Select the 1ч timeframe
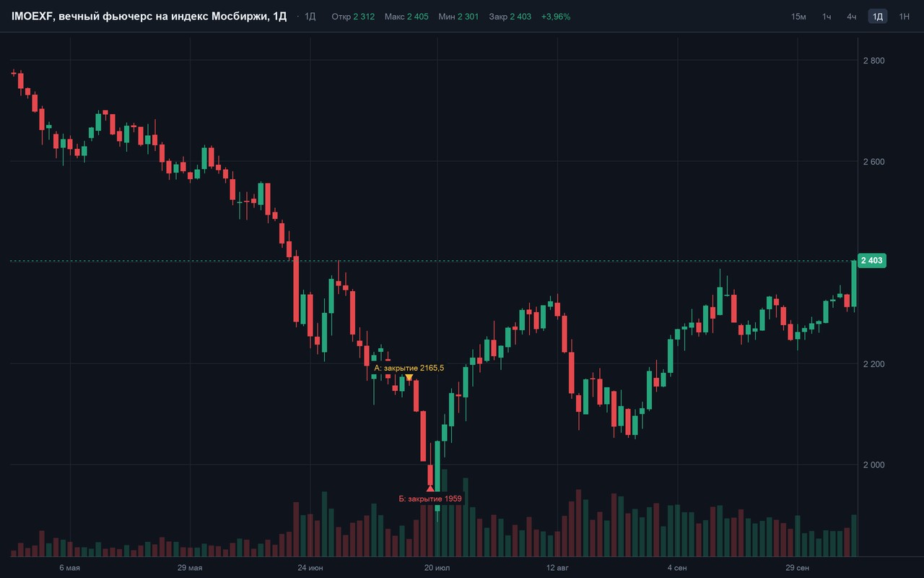Screen dimensions: 924x578 click(x=827, y=17)
